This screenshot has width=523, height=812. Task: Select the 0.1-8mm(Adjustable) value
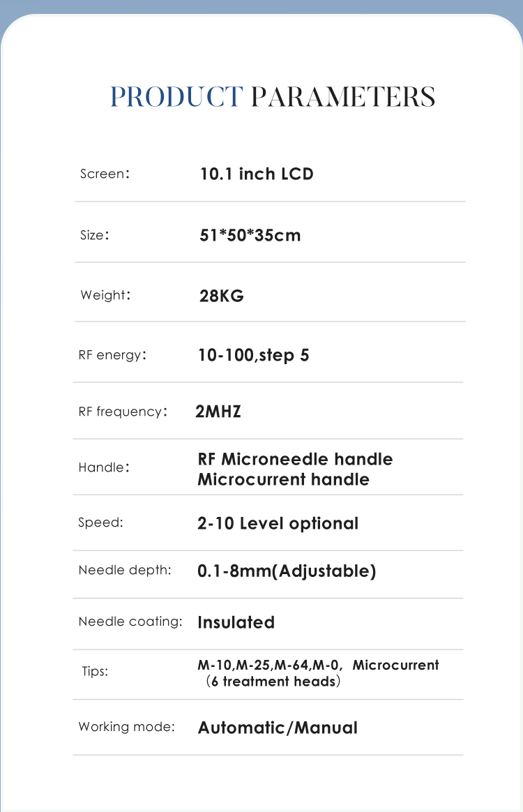click(x=287, y=571)
